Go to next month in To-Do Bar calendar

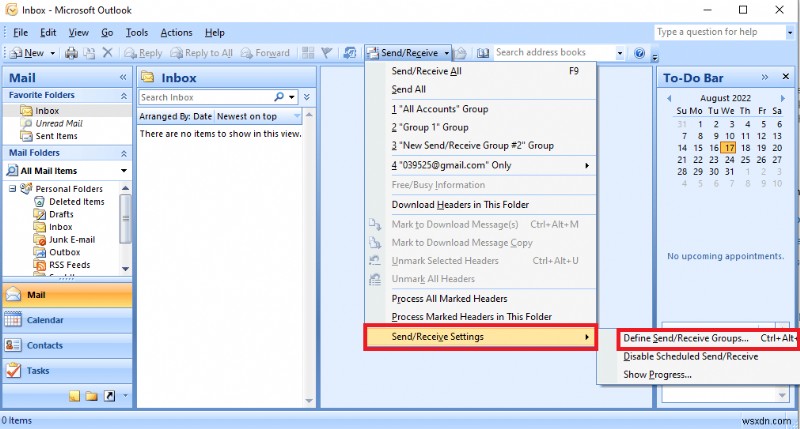pos(783,98)
